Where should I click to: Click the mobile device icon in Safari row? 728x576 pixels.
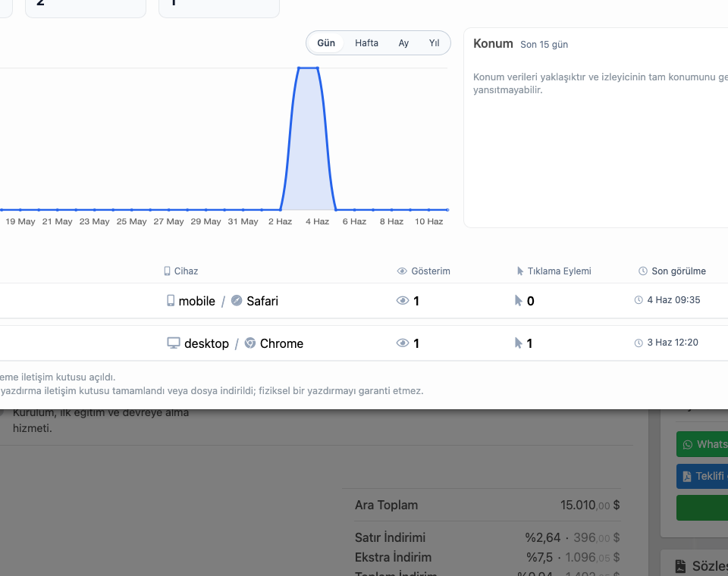[x=171, y=301]
